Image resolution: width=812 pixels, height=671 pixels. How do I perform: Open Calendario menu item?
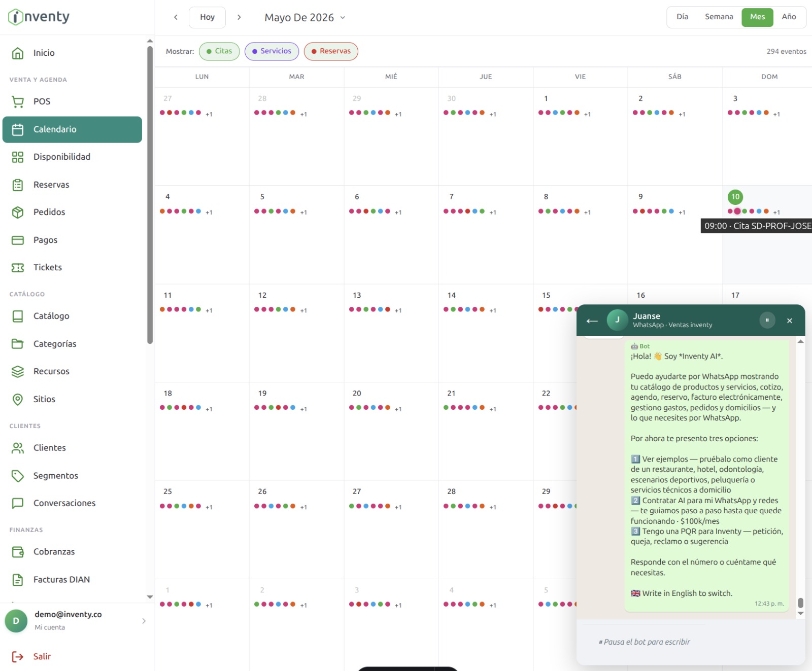[72, 129]
